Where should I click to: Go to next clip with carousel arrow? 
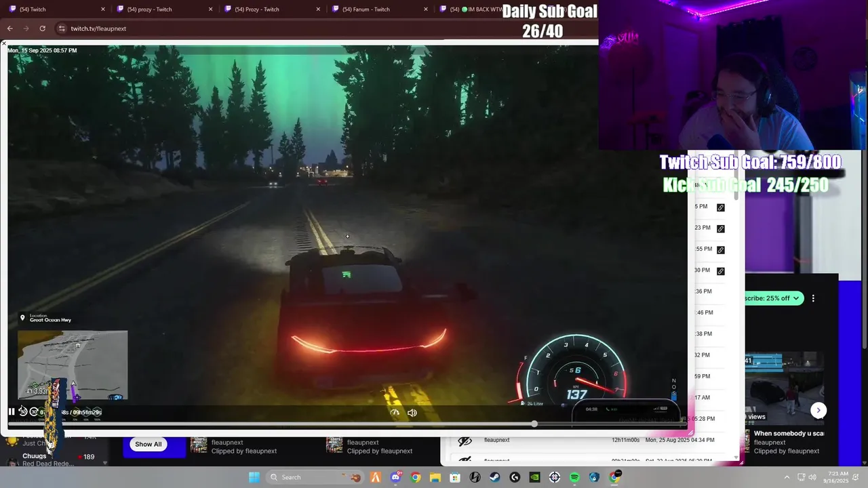pyautogui.click(x=818, y=410)
